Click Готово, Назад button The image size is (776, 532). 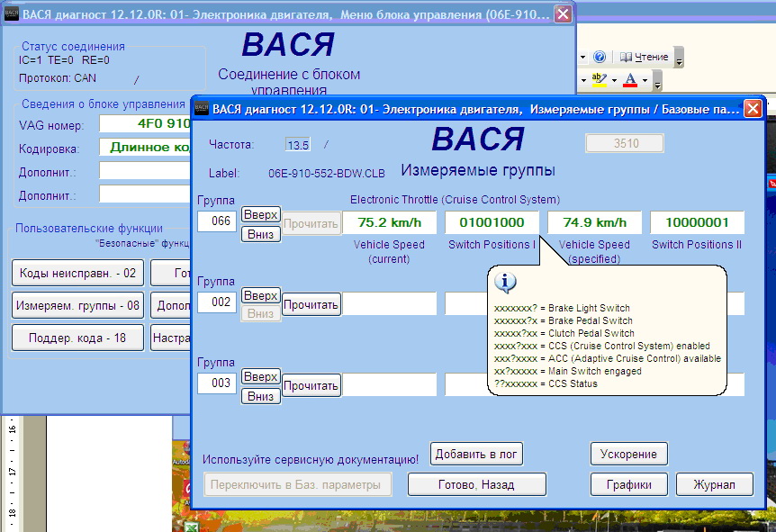pyautogui.click(x=476, y=485)
